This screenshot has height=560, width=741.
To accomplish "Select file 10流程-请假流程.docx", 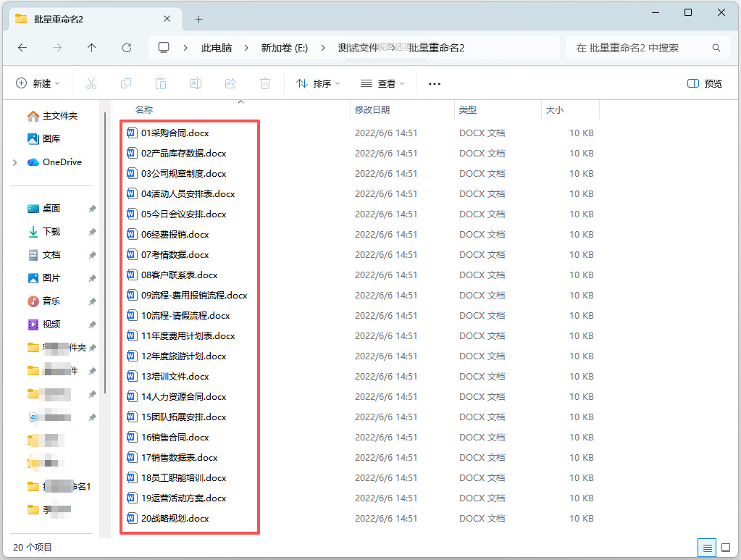I will point(185,316).
